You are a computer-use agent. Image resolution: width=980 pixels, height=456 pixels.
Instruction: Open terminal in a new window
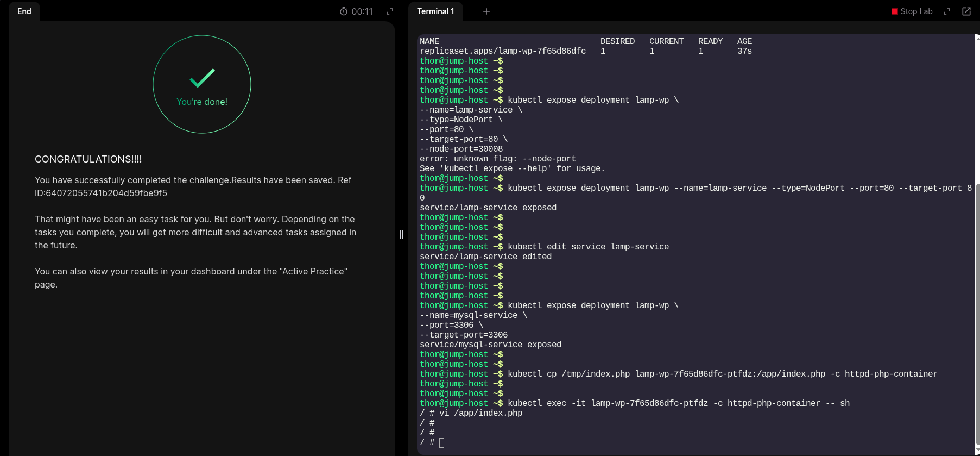coord(966,11)
